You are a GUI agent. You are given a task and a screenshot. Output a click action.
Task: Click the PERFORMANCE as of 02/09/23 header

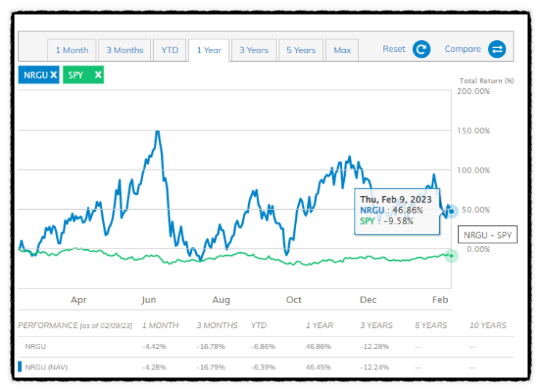tap(75, 326)
